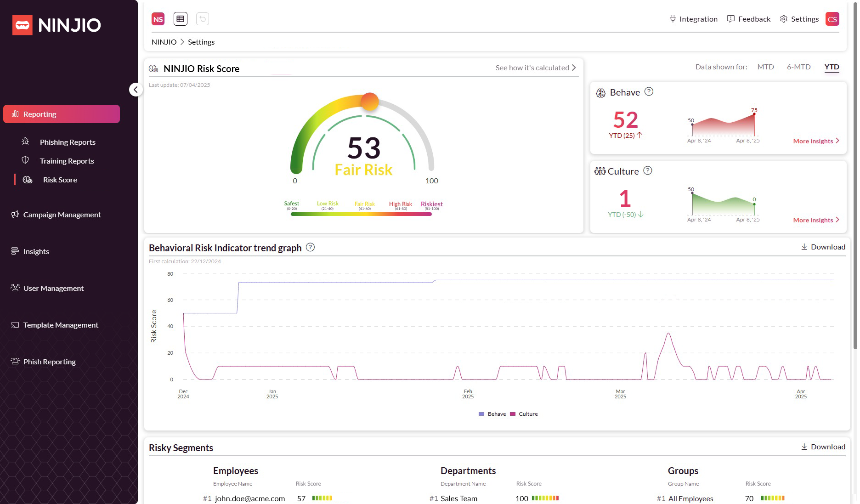
Task: Click the risk gauge orange knob
Action: point(369,102)
